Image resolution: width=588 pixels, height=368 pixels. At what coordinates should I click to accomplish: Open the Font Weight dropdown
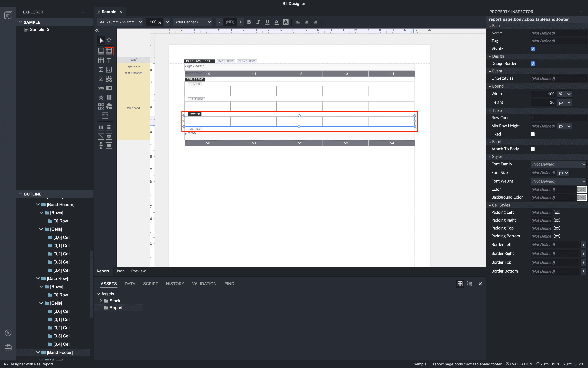(x=558, y=181)
